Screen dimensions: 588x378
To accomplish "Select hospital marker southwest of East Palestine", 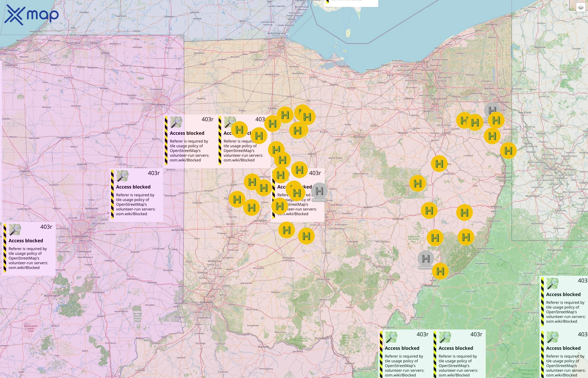I will [492, 136].
